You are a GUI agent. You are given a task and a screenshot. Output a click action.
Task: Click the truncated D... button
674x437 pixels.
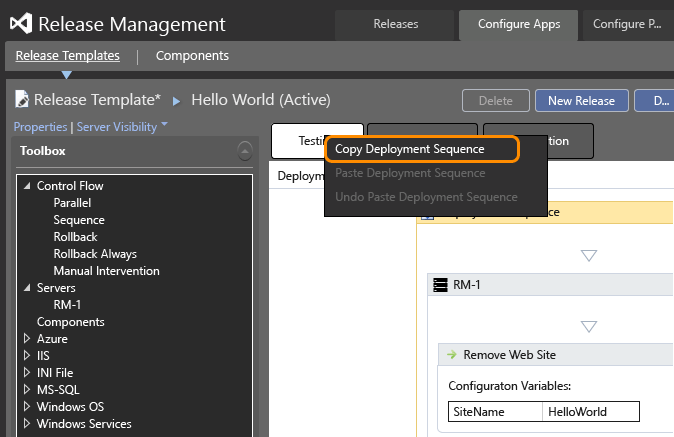pos(655,101)
